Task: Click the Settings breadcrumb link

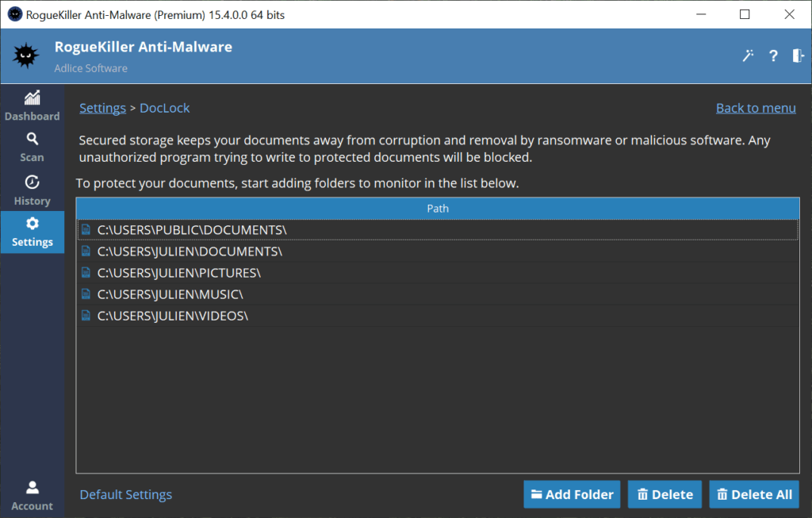Action: click(x=102, y=108)
